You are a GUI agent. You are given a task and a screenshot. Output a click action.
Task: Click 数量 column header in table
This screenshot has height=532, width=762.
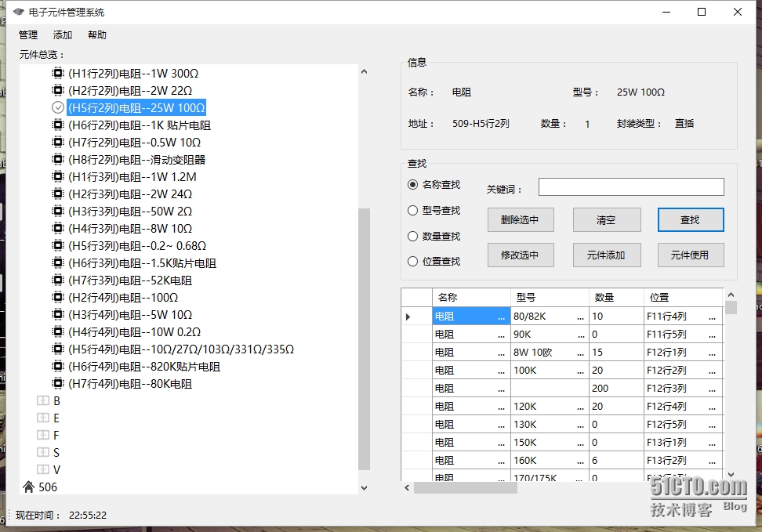click(617, 297)
